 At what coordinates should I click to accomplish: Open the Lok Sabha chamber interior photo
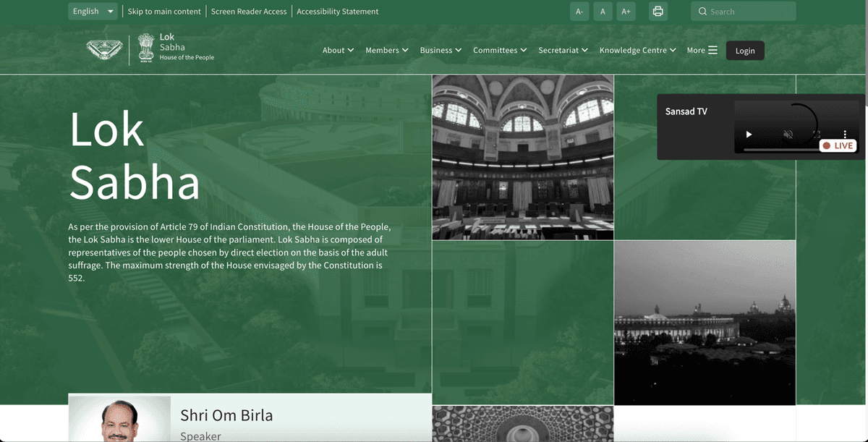pos(522,157)
